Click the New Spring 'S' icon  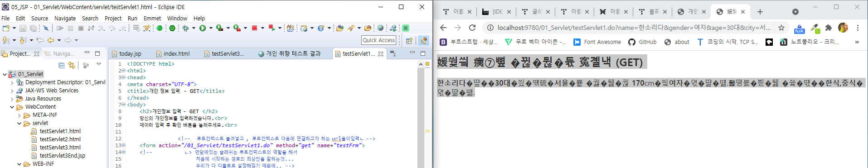321,28
